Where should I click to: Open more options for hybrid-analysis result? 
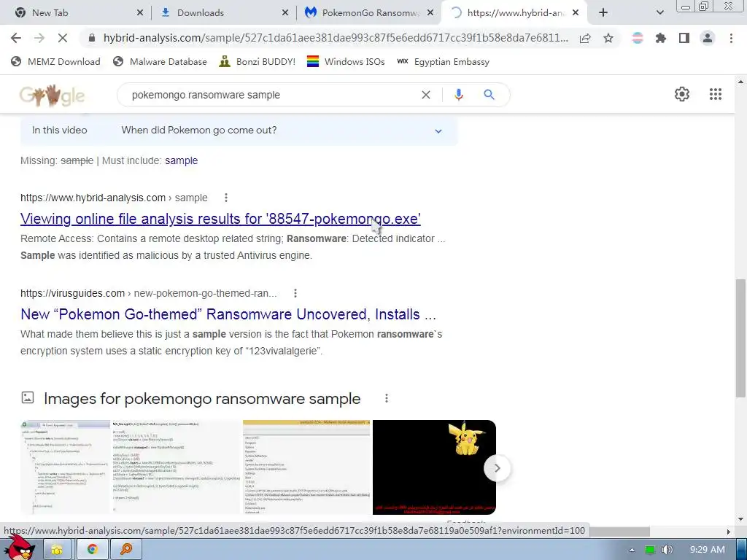point(226,198)
